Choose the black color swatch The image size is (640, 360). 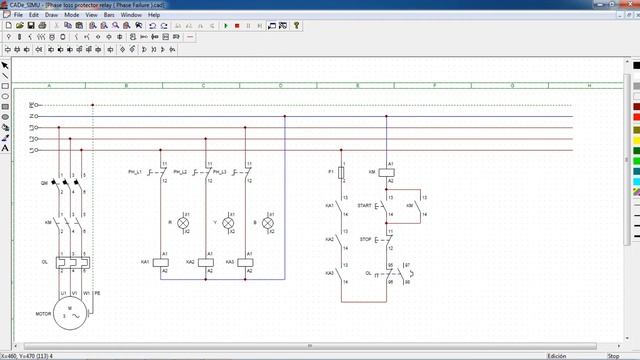pos(636,65)
